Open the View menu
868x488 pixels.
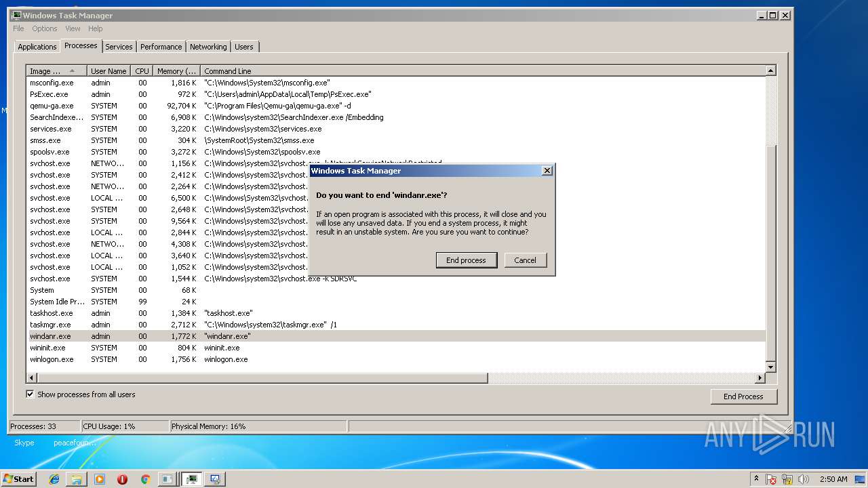pyautogui.click(x=73, y=28)
